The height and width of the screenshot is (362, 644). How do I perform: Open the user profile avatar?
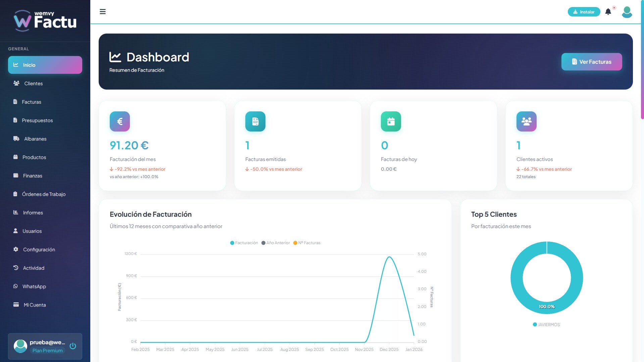point(627,12)
